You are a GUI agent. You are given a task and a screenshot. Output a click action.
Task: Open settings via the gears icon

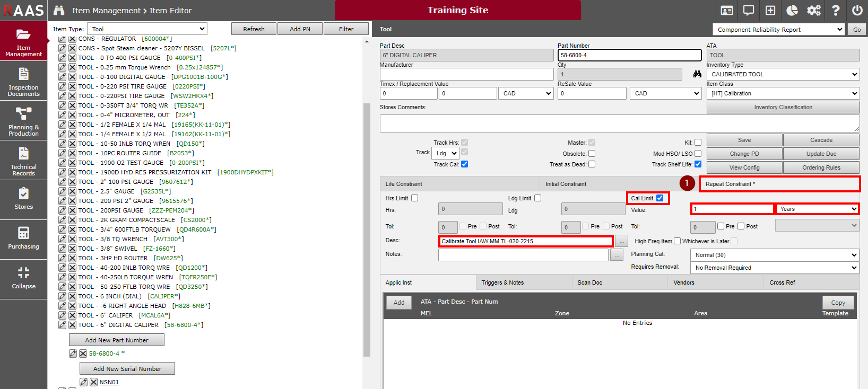(x=814, y=11)
